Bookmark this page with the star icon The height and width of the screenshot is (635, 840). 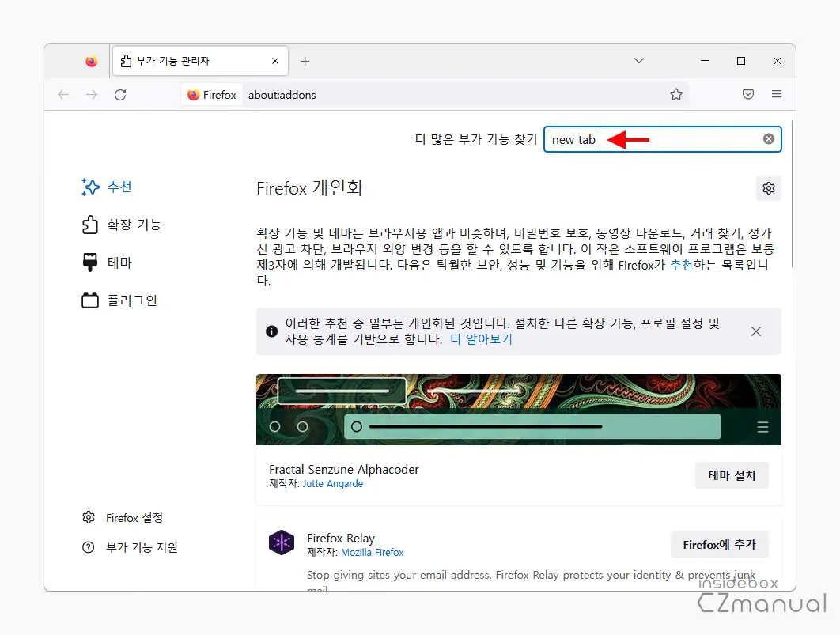coord(676,95)
